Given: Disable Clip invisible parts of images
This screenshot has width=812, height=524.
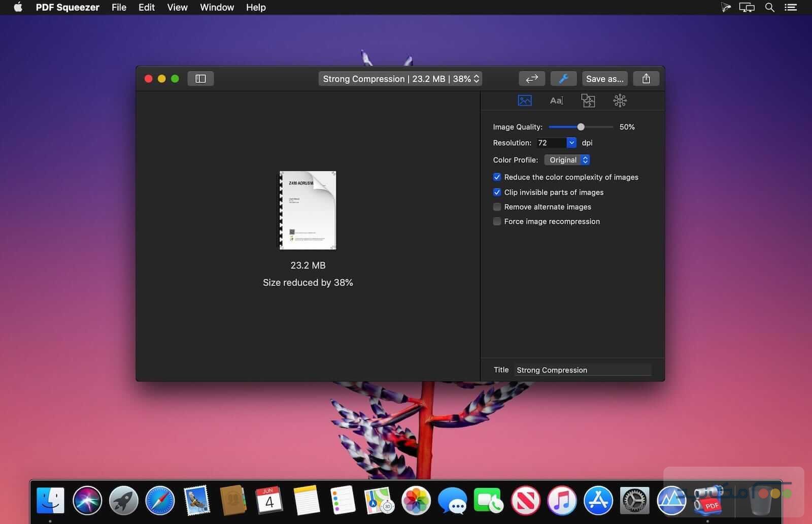Looking at the screenshot, I should coord(497,192).
